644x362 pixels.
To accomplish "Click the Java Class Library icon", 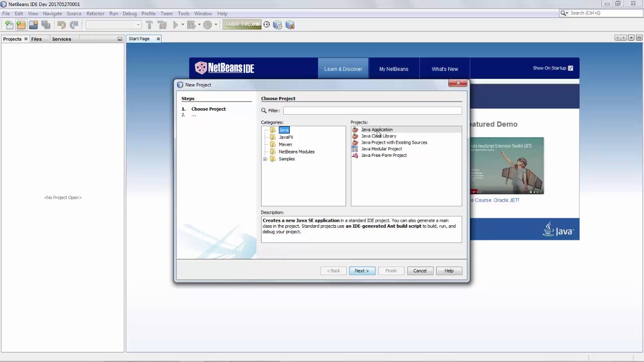I will coord(355,136).
